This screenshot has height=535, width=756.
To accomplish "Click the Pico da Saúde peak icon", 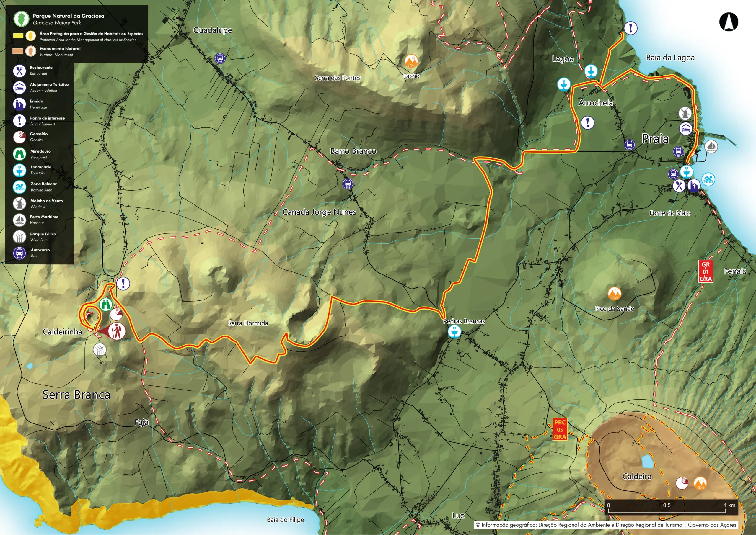I will tap(614, 294).
